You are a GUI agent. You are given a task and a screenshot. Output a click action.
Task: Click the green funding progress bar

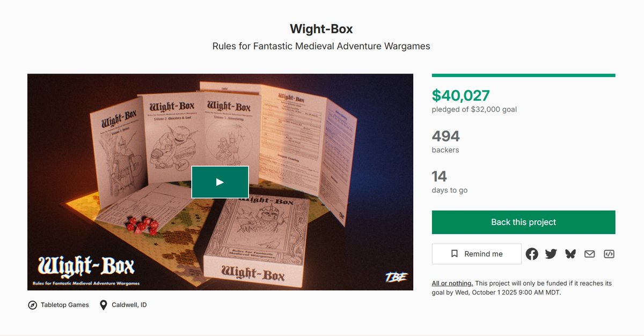click(523, 76)
